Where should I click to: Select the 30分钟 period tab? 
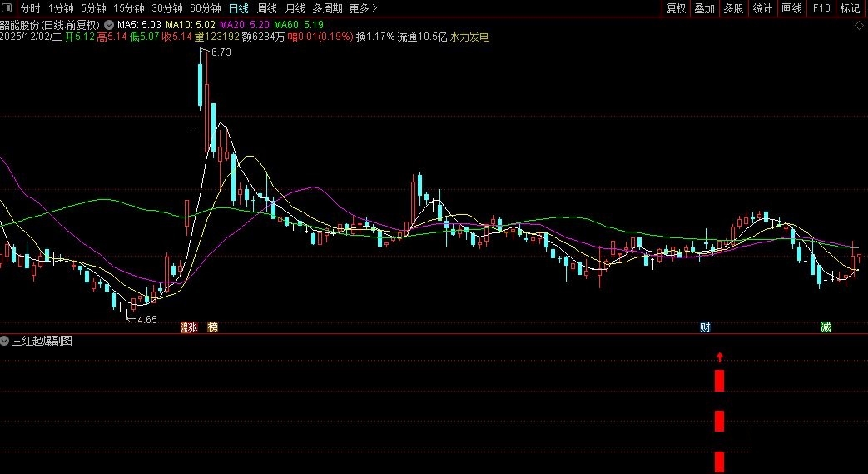(x=166, y=8)
